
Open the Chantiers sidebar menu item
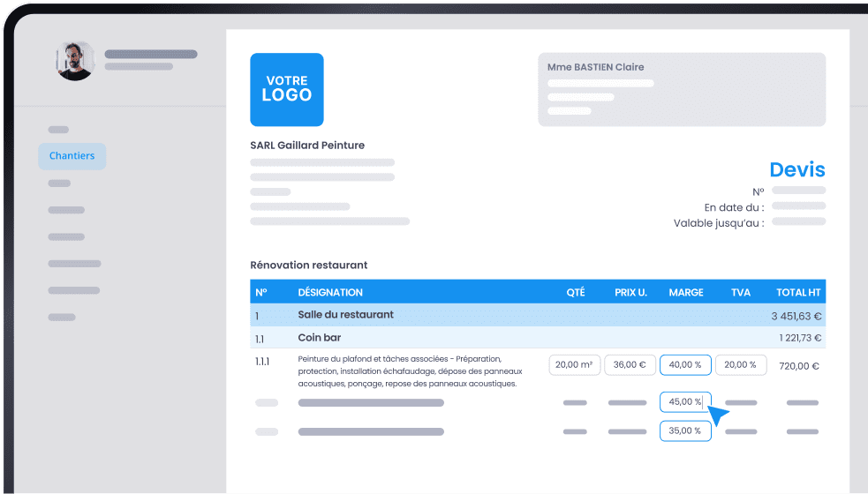[x=72, y=156]
